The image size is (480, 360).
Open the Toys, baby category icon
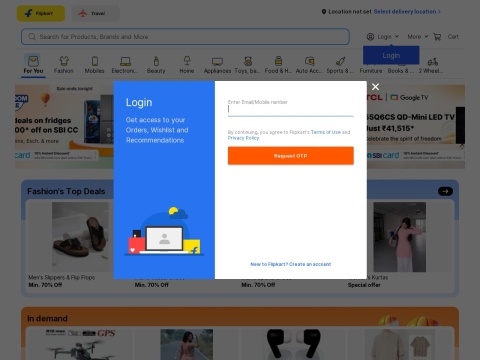click(x=248, y=61)
